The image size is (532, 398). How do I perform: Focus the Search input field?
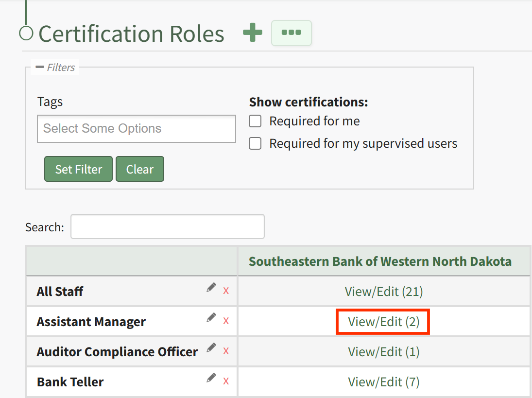pyautogui.click(x=168, y=226)
